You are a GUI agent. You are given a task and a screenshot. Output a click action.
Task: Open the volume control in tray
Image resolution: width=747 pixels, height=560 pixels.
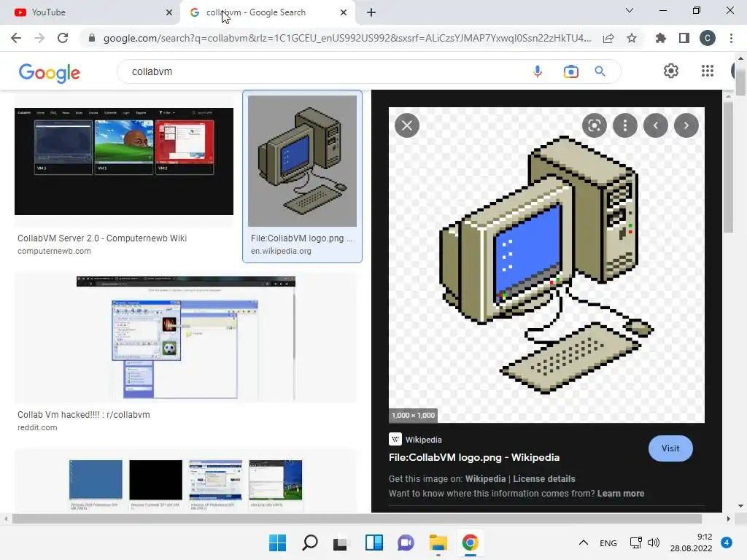coord(654,542)
